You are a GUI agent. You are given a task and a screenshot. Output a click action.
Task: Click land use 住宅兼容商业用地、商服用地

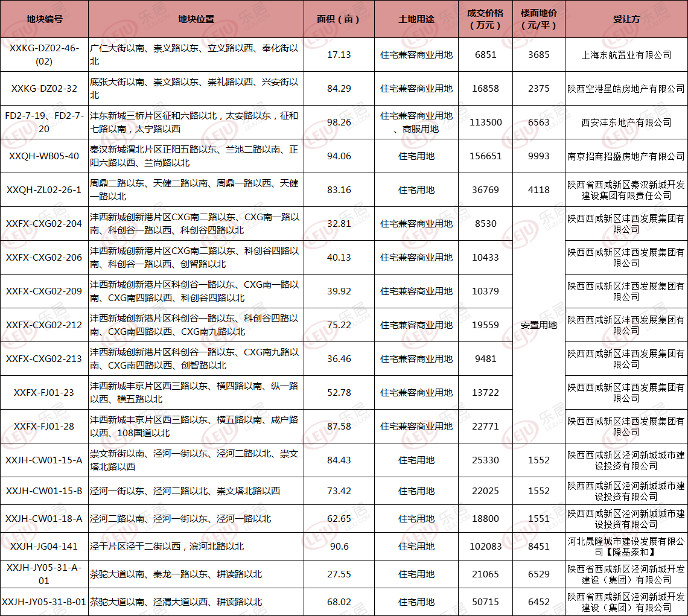(416, 122)
